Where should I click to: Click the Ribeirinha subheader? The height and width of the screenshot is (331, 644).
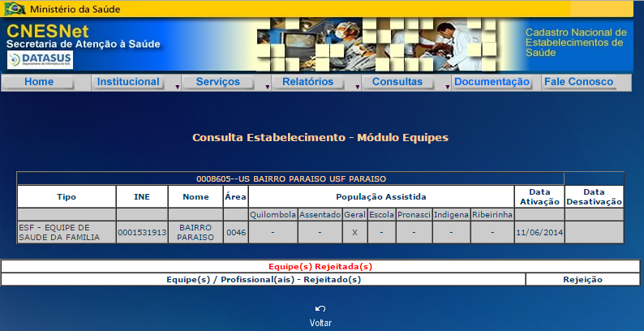tap(492, 214)
